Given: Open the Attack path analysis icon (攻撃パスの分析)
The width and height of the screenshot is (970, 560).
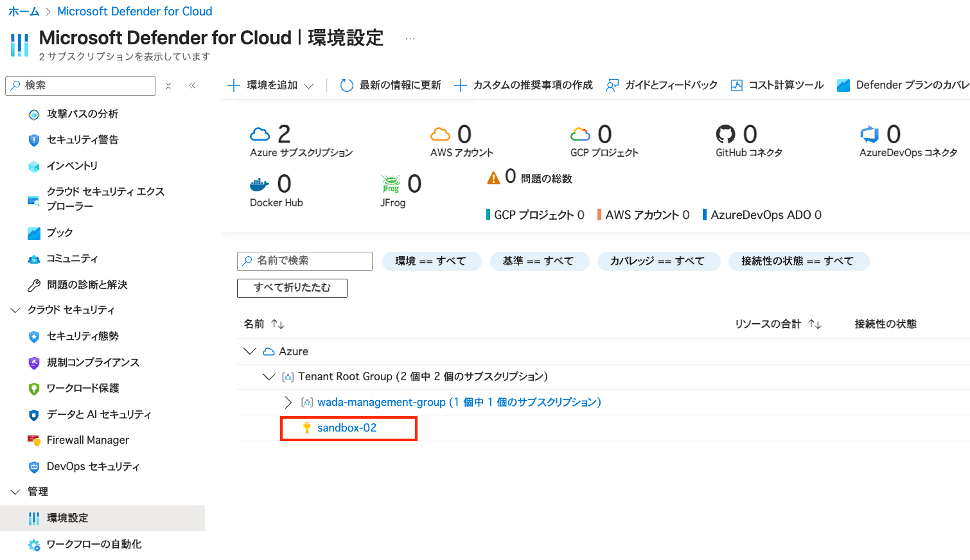Looking at the screenshot, I should [34, 114].
